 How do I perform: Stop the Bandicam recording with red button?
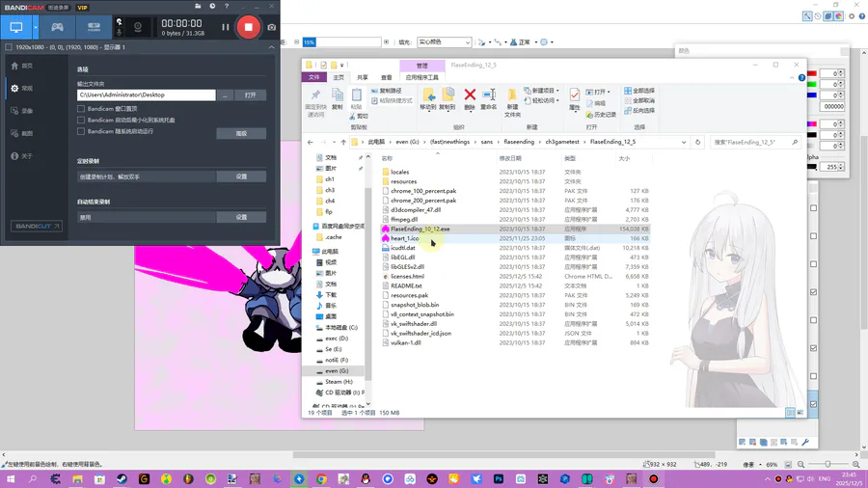pos(248,27)
